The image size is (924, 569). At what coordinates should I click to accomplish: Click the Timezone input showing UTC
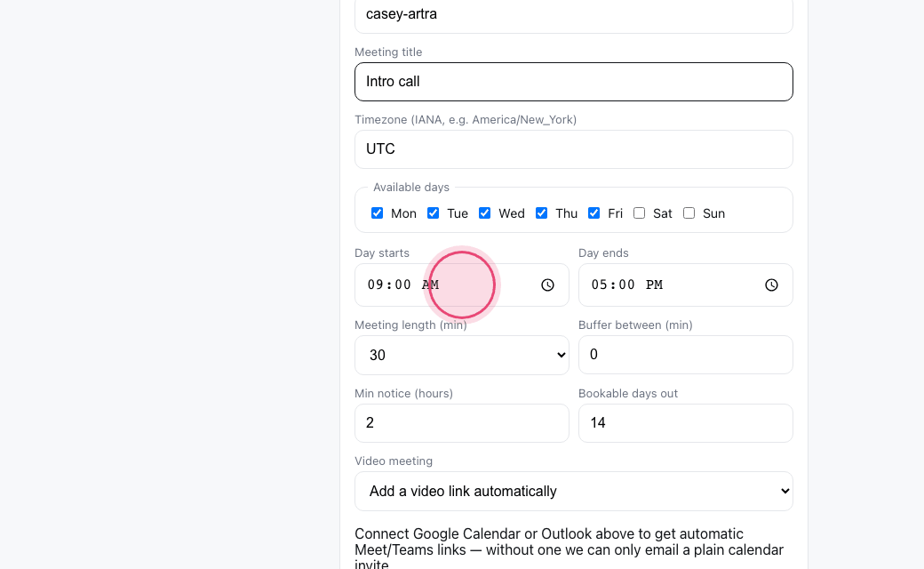pyautogui.click(x=574, y=149)
